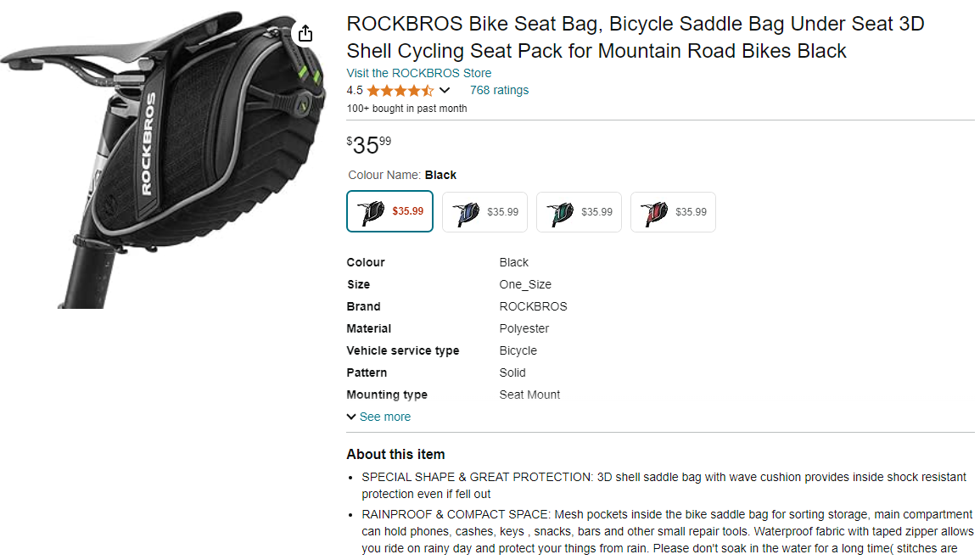Click the main saddle bag product image
980x560 pixels.
tap(161, 161)
